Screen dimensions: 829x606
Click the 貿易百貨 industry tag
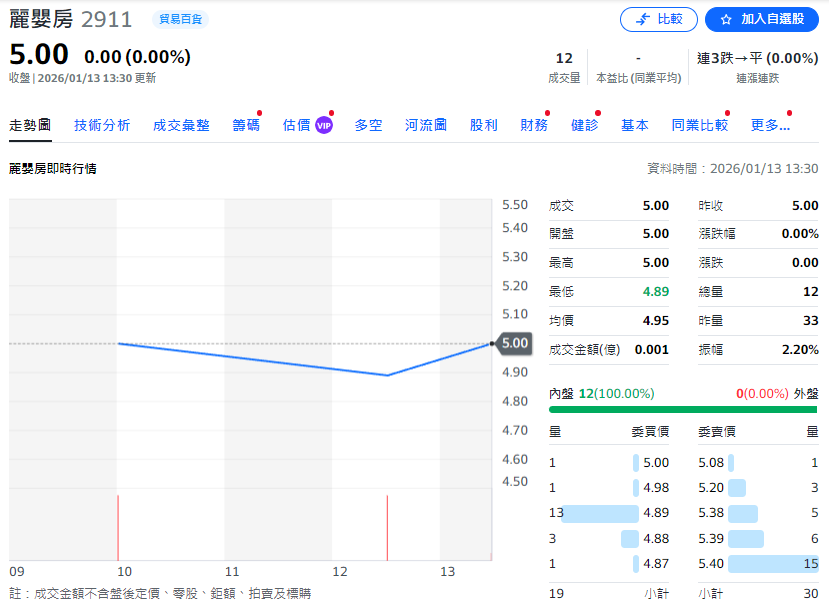[x=181, y=19]
